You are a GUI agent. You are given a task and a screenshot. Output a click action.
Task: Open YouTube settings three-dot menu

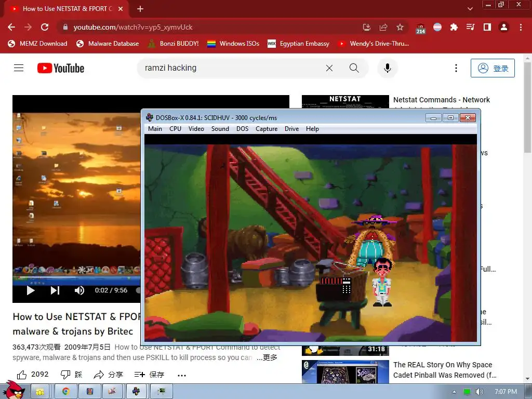tap(456, 68)
